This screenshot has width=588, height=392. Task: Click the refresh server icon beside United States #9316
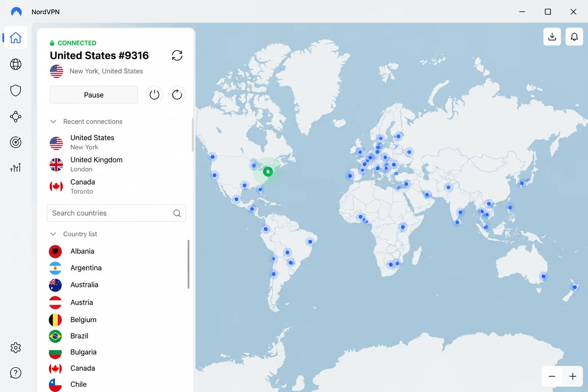click(177, 56)
